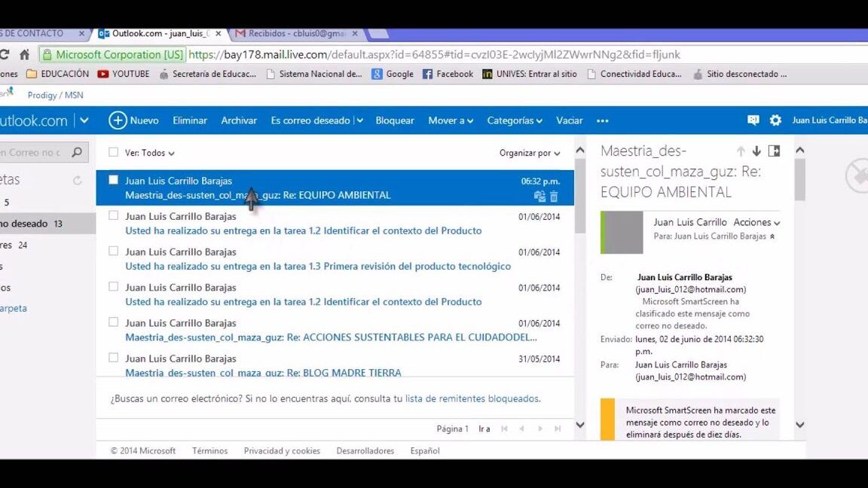Open the UNIVES: Entrar al sitio bookmark
Image resolution: width=868 pixels, height=488 pixels.
click(x=530, y=74)
